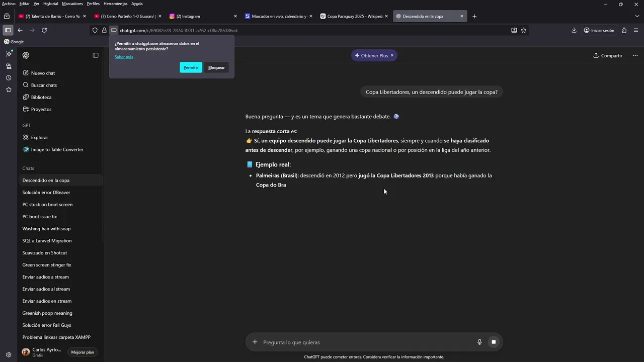The width and height of the screenshot is (644, 362).
Task: Open Explorar GPTs
Action: (x=60, y=137)
